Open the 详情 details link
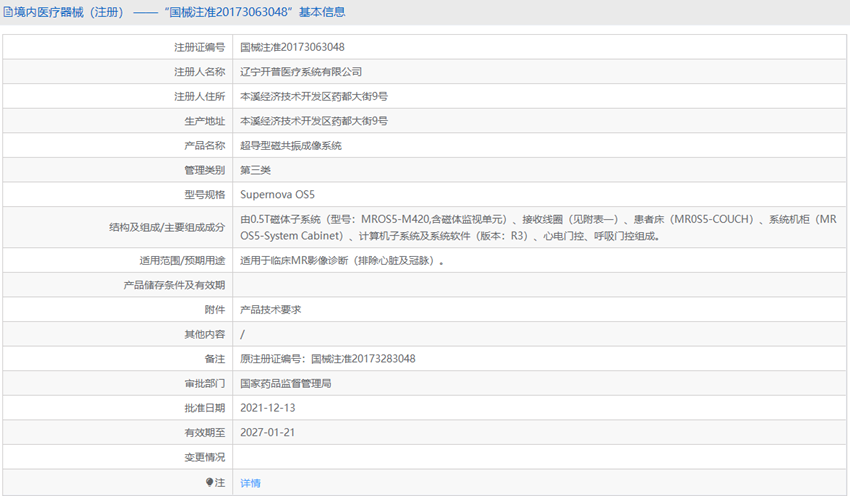The height and width of the screenshot is (496, 850). (x=250, y=482)
